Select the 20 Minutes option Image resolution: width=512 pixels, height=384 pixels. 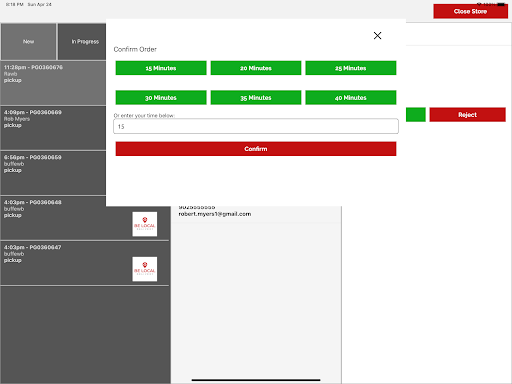(x=256, y=68)
